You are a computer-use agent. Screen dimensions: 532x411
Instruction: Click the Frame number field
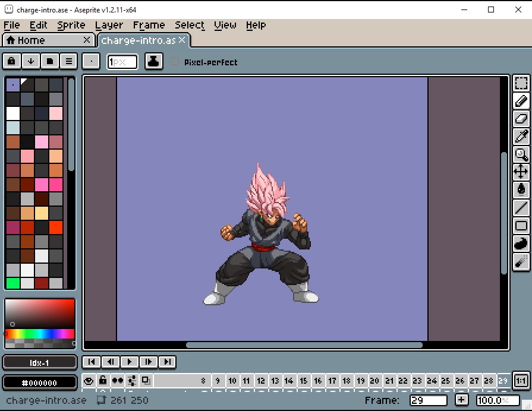[428, 400]
